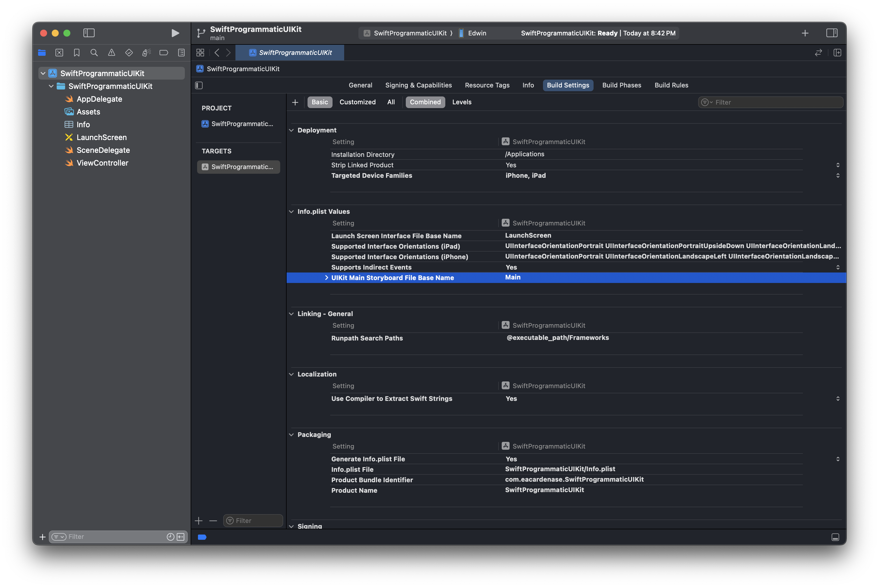This screenshot has height=588, width=879.
Task: Open the Breakpoint navigator icon
Action: (164, 53)
